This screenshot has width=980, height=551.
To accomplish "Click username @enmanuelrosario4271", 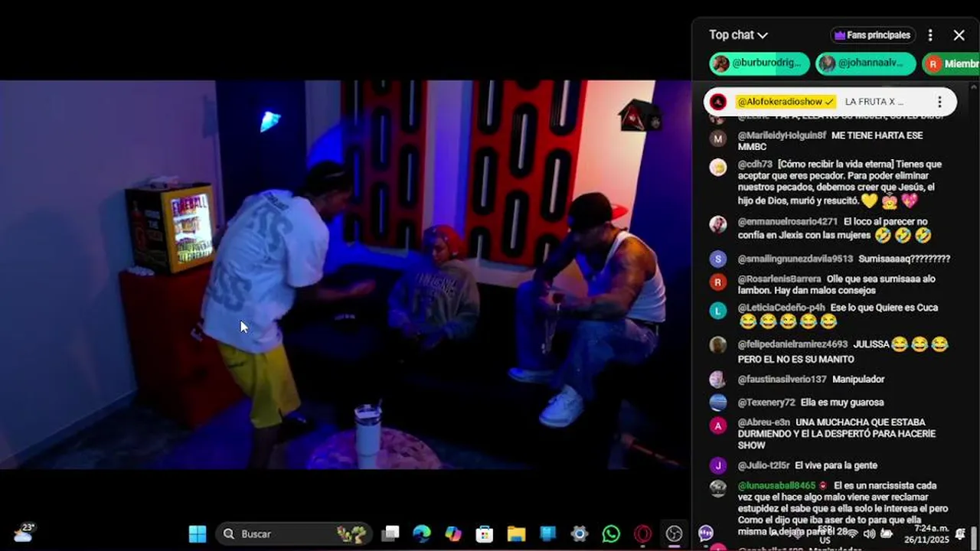I will coord(788,222).
